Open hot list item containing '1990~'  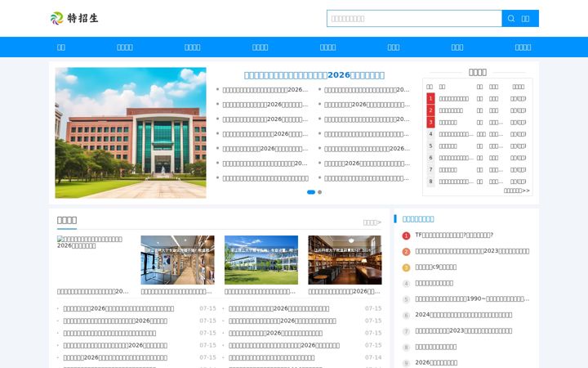(472, 299)
